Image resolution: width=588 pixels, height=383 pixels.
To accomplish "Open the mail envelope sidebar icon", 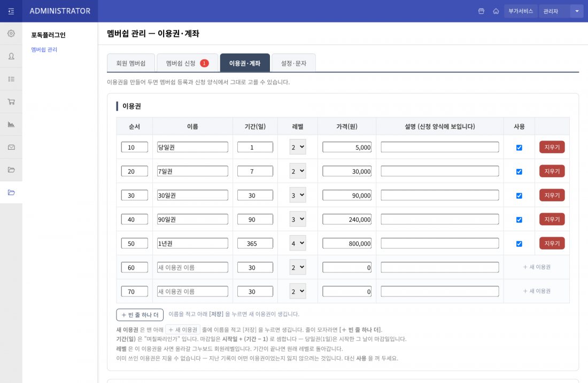I will tap(11, 147).
